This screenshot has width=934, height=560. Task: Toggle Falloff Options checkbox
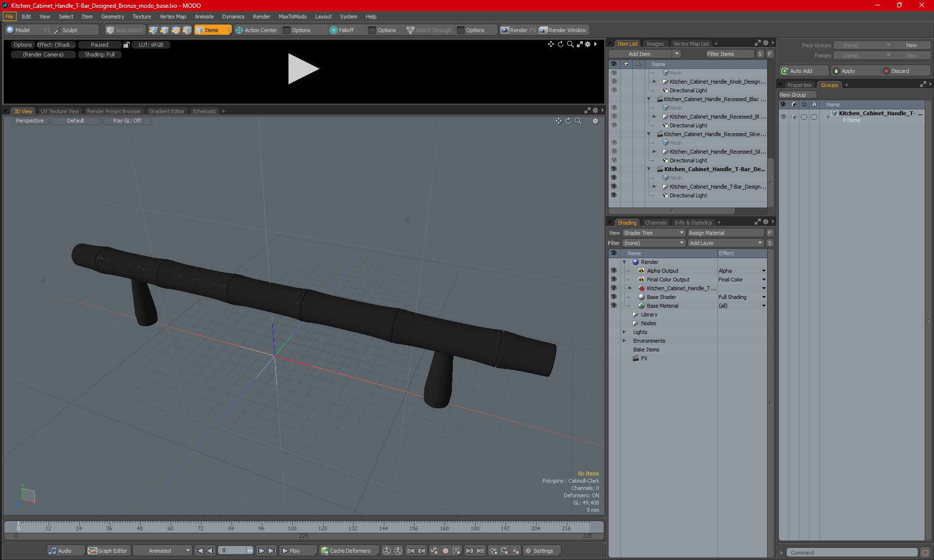pyautogui.click(x=372, y=30)
